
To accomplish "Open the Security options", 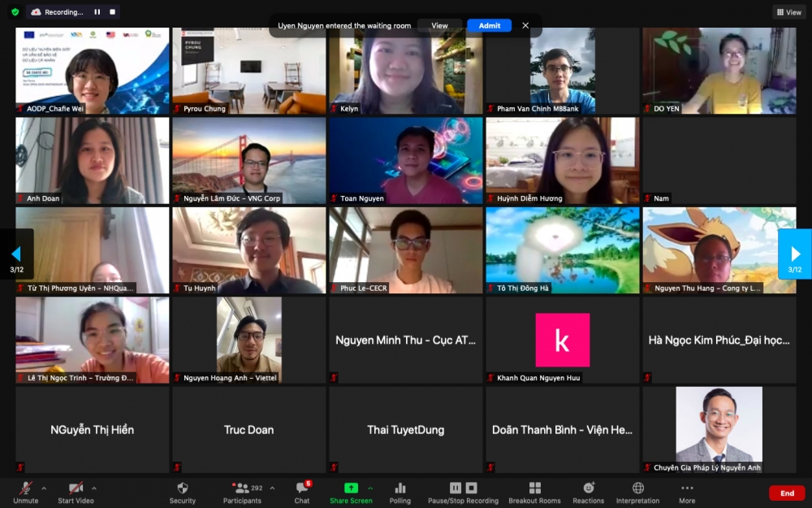I will coord(182,492).
